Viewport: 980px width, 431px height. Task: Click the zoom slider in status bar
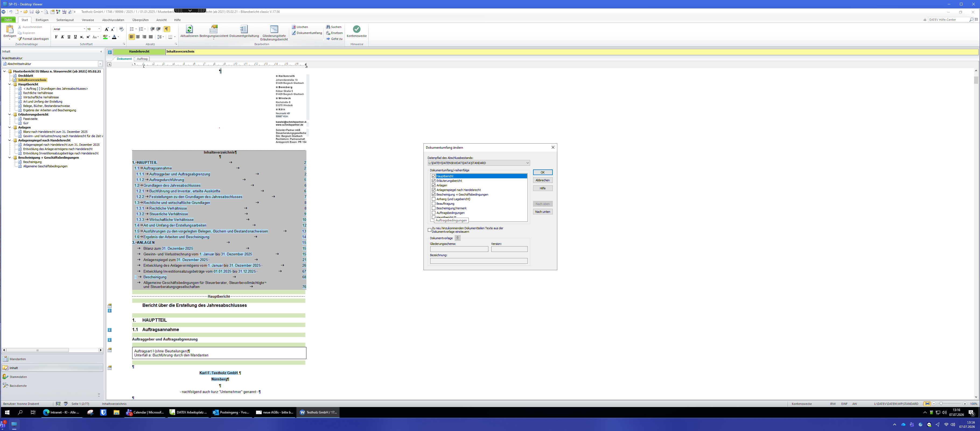click(x=949, y=404)
